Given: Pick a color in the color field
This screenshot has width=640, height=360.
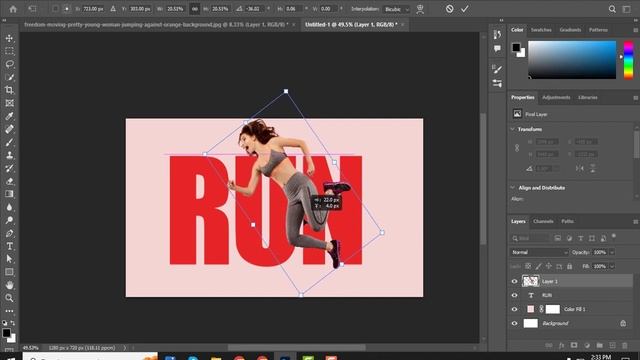Looking at the screenshot, I should coord(572,60).
